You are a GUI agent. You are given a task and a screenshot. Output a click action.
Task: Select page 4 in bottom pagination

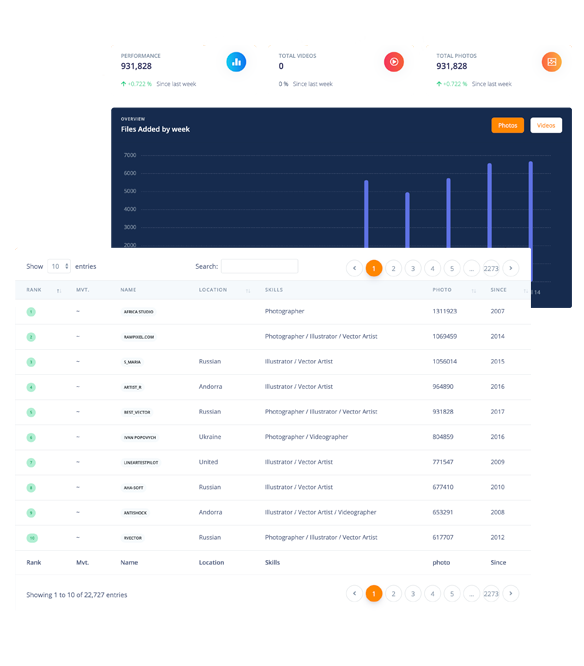tap(432, 594)
